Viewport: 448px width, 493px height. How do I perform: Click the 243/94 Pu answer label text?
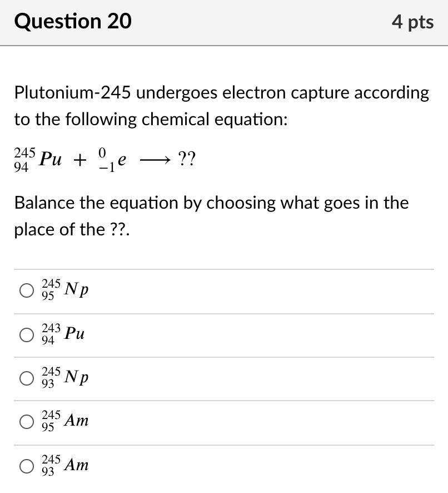(x=63, y=334)
